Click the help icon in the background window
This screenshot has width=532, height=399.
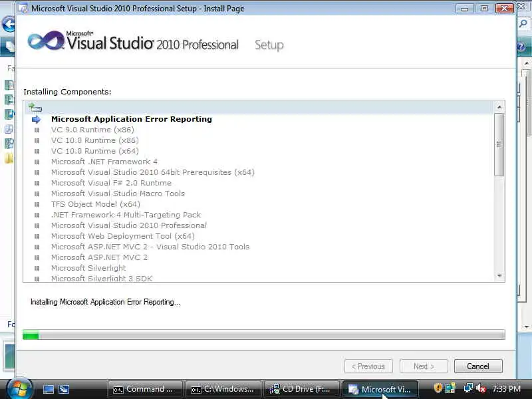click(x=521, y=47)
